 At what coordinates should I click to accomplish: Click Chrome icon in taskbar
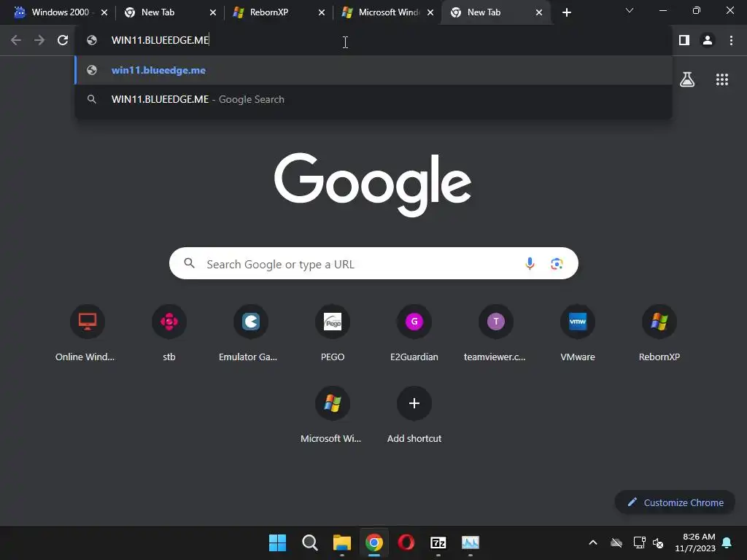point(374,542)
